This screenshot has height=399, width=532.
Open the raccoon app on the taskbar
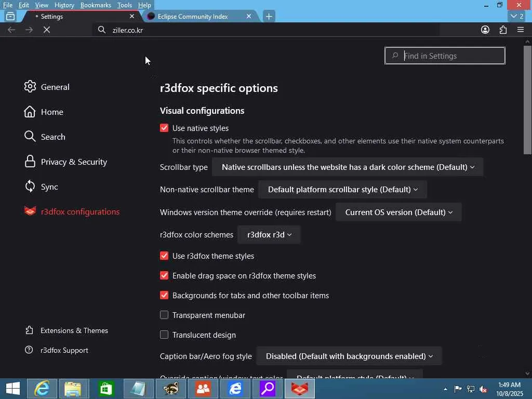point(170,389)
